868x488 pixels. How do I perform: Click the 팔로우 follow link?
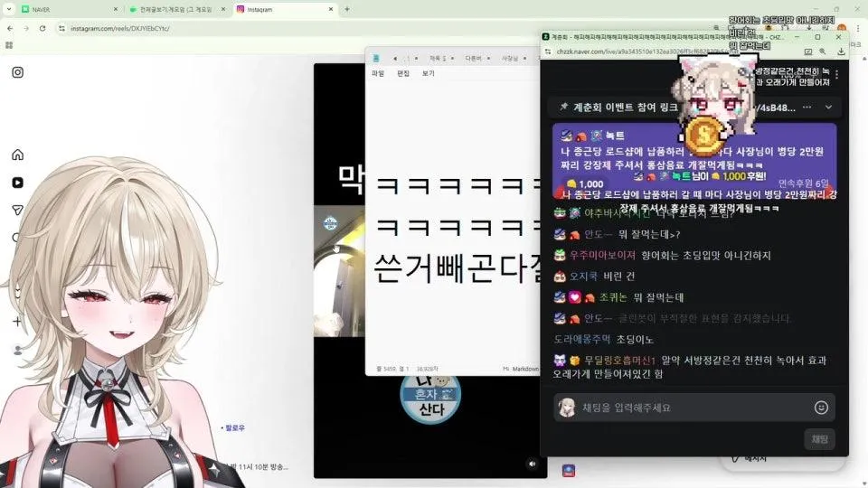pos(235,428)
